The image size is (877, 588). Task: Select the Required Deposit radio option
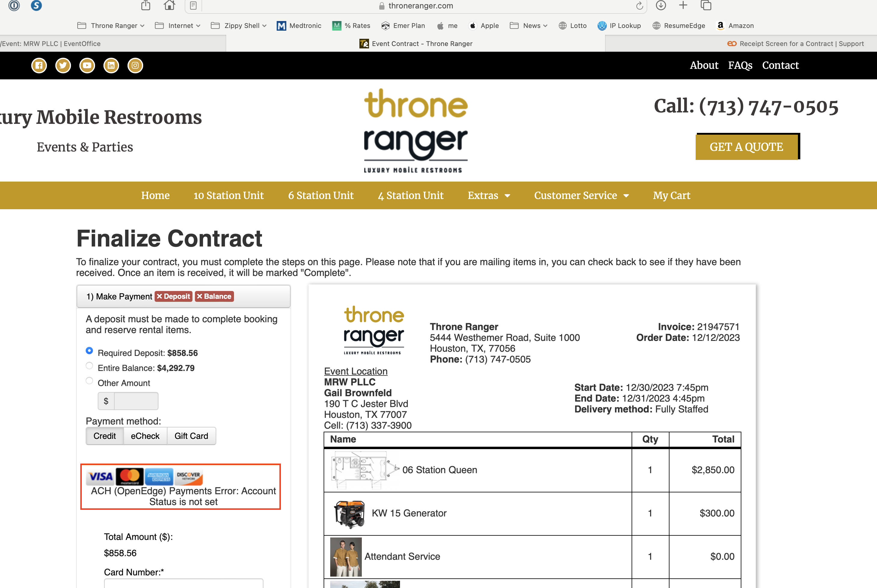pyautogui.click(x=89, y=351)
